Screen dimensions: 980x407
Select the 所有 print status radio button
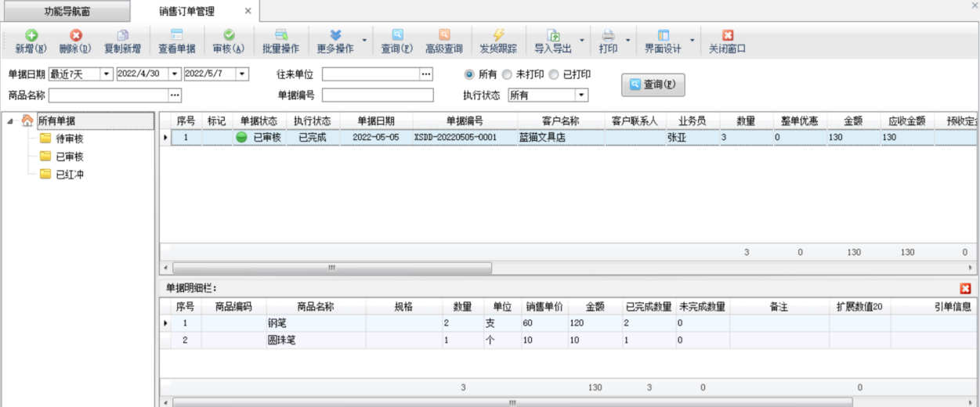coord(470,74)
